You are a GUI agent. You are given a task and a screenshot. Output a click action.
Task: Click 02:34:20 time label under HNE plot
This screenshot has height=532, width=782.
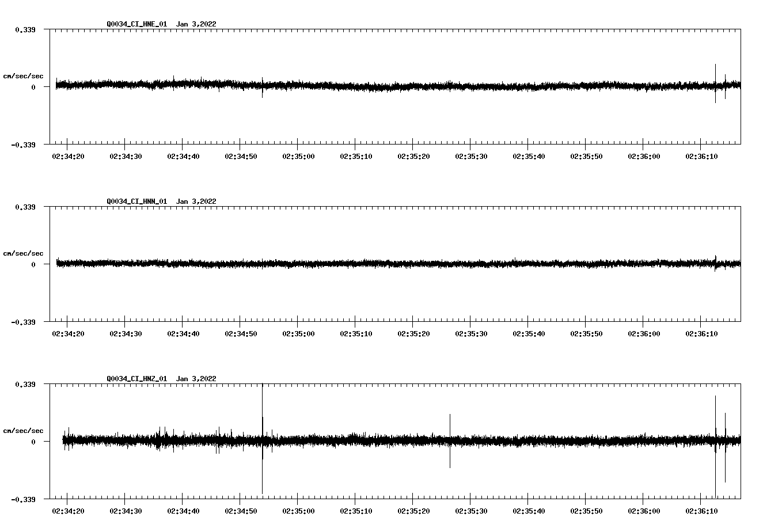pos(68,156)
